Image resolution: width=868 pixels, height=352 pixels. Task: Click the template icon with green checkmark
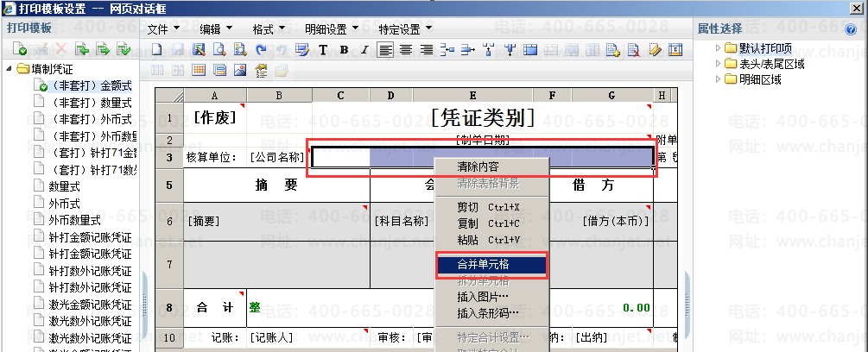tap(124, 49)
